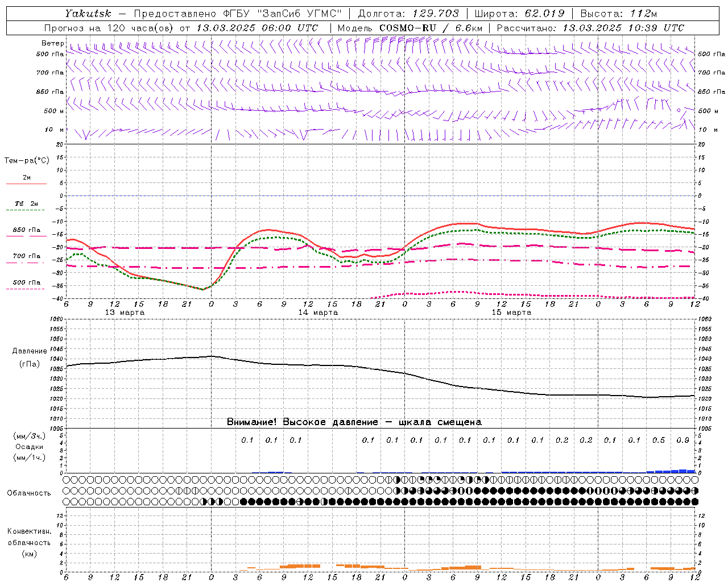Select the "0.5" precipitation value
The image size is (728, 582).
point(659,440)
